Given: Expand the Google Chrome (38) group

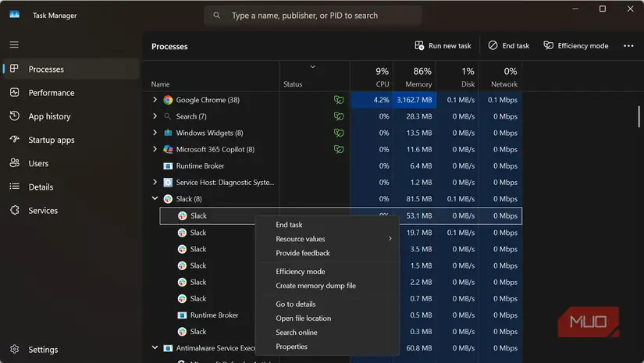Looking at the screenshot, I should click(155, 99).
